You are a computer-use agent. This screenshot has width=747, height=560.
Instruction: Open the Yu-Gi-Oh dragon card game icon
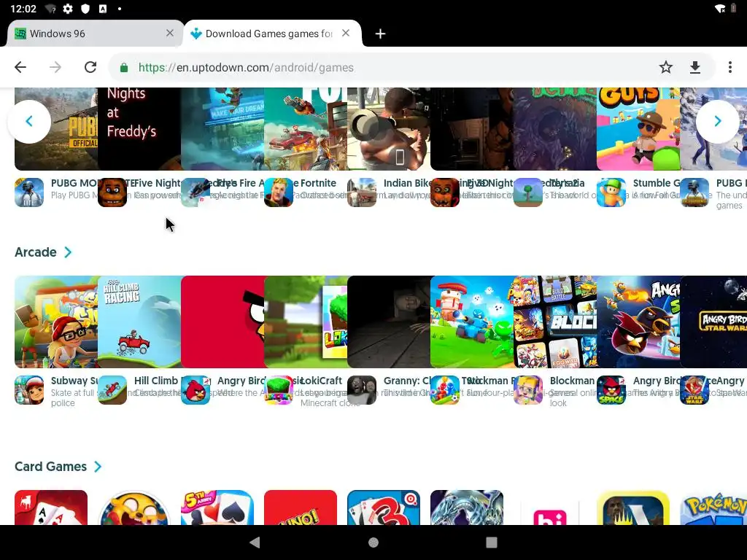pyautogui.click(x=466, y=507)
